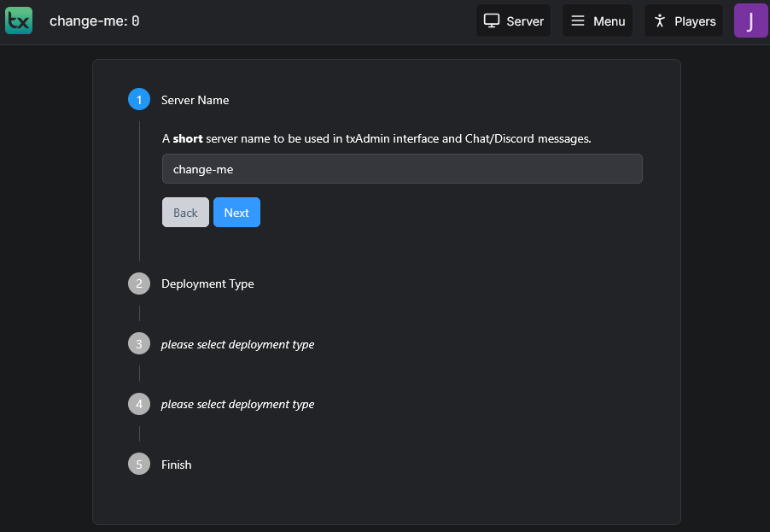Select the step 5 circle indicator
Viewport: 770px width, 532px height.
coord(139,465)
